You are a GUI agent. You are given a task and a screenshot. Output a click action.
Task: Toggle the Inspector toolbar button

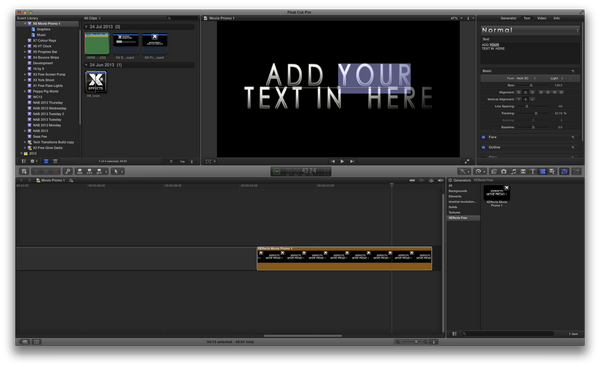pos(564,171)
